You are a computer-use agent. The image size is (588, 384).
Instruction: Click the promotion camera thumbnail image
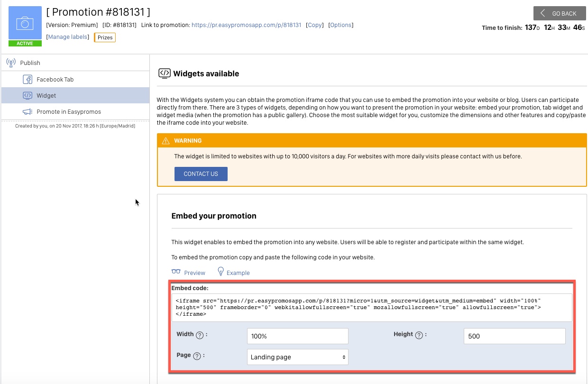[x=25, y=23]
